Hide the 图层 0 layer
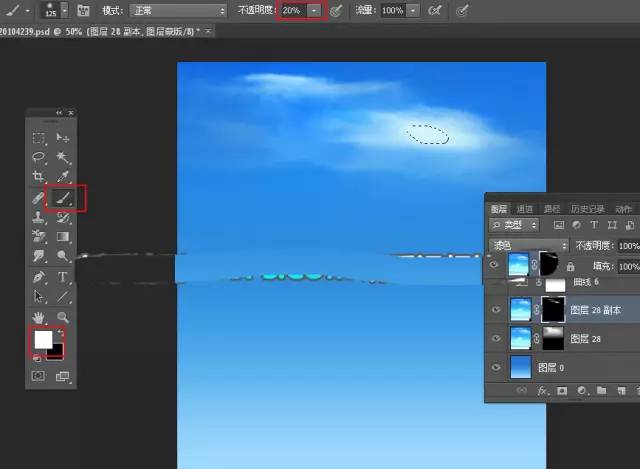Image resolution: width=640 pixels, height=469 pixels. [x=495, y=367]
